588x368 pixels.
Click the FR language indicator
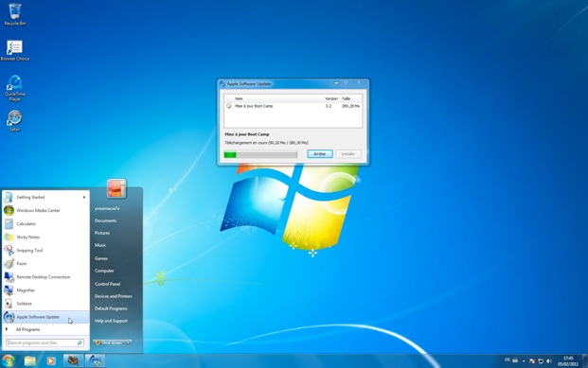point(507,360)
